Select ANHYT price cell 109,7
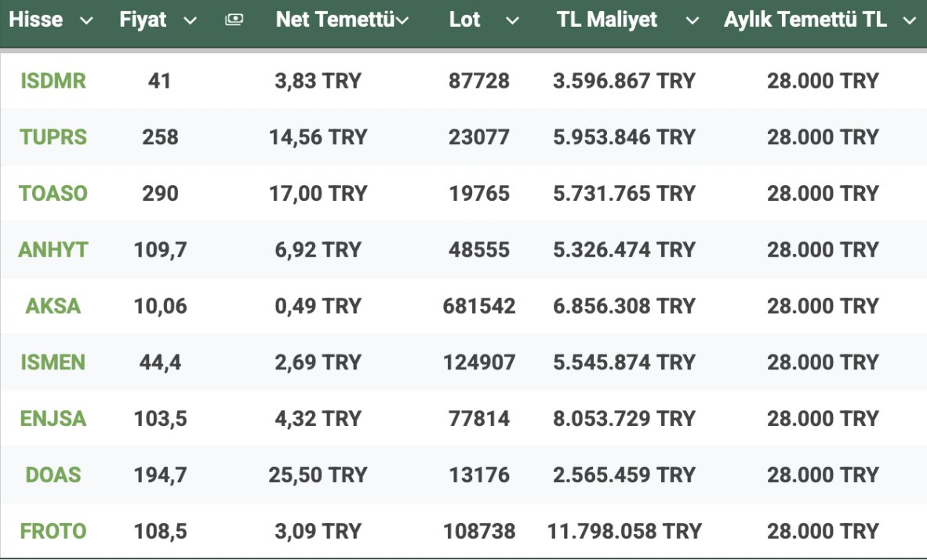 tap(160, 249)
